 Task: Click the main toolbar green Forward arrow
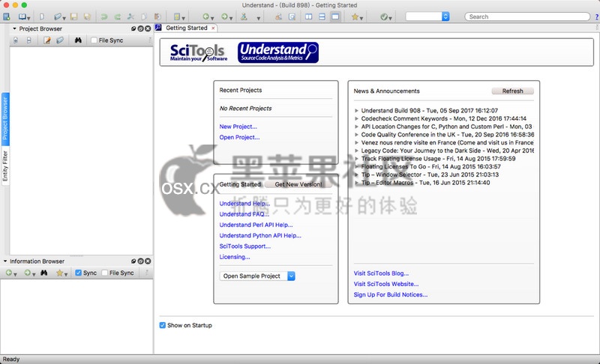(224, 16)
